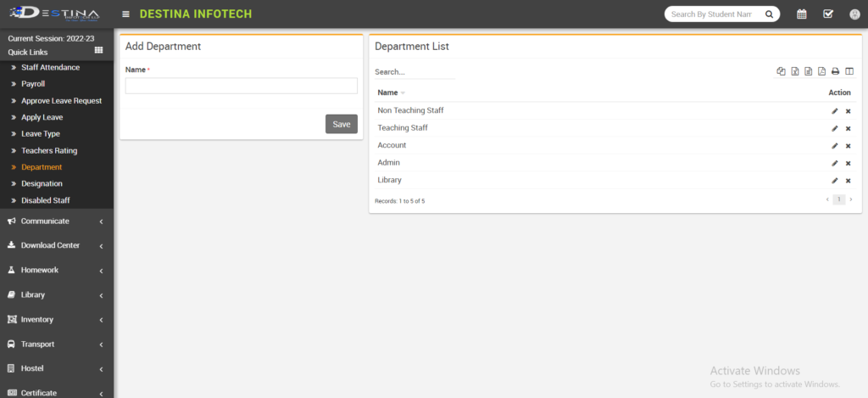Viewport: 868px width, 398px height.
Task: Select Designation in the sidebar
Action: pyautogui.click(x=42, y=183)
